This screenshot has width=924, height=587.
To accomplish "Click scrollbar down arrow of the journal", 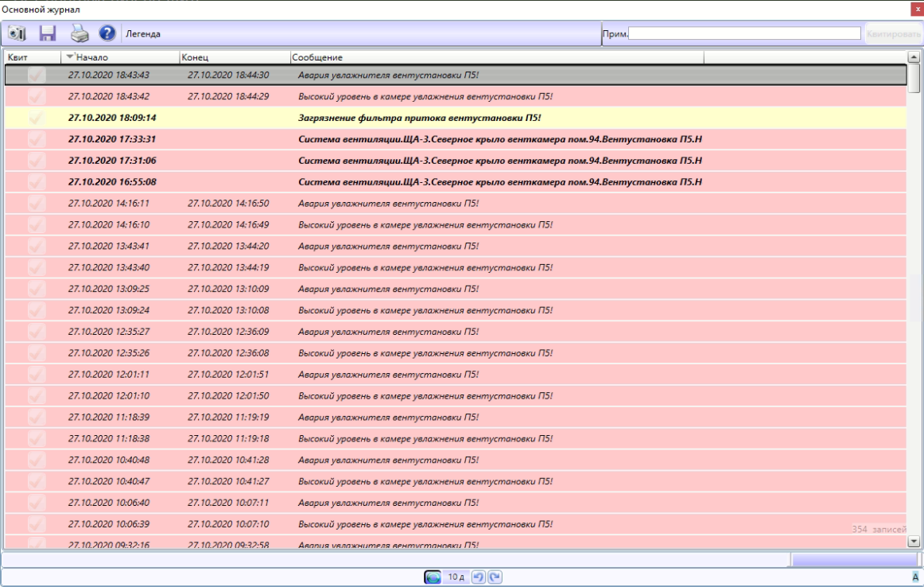I will coord(914,541).
